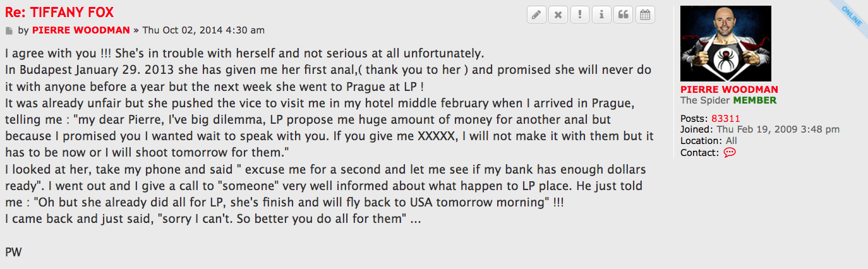
Task: Click the small document icon before 'by'
Action: coord(9,30)
